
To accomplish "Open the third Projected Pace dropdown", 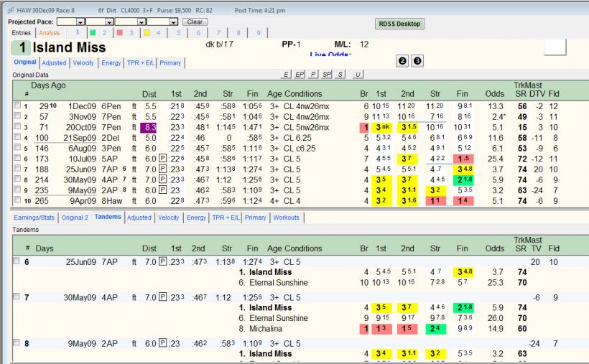I will (142, 22).
